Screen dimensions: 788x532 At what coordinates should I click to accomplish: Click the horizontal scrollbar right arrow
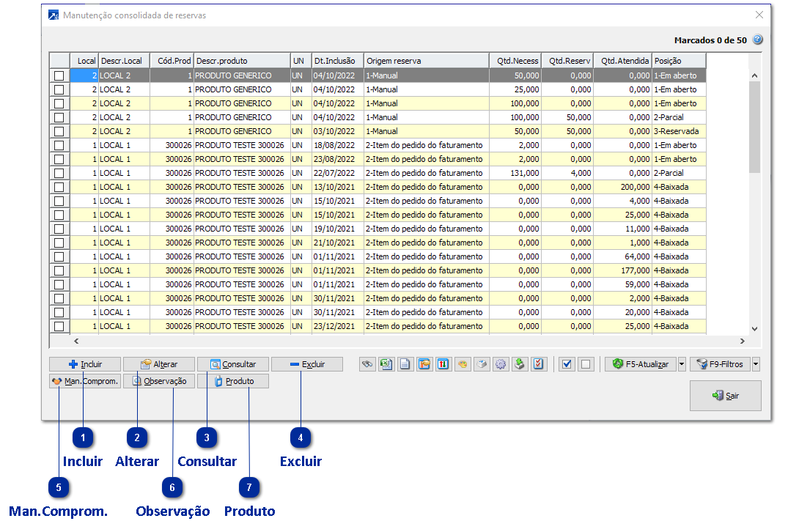(742, 341)
